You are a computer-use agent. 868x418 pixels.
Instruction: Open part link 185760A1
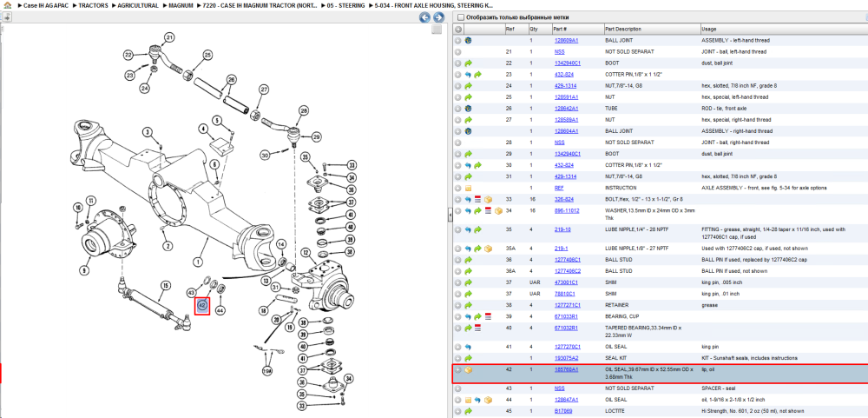[566, 369]
